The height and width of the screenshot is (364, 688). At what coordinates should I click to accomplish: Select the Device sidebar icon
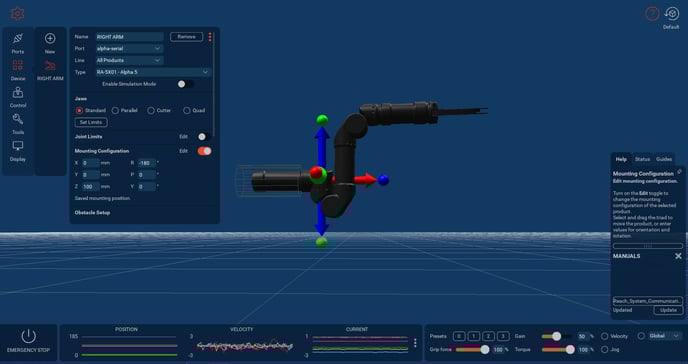click(x=18, y=65)
